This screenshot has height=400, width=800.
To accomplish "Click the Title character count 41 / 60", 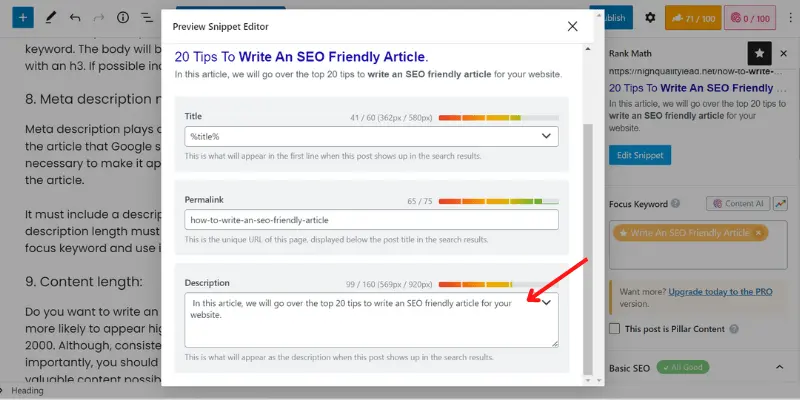I will tap(391, 118).
